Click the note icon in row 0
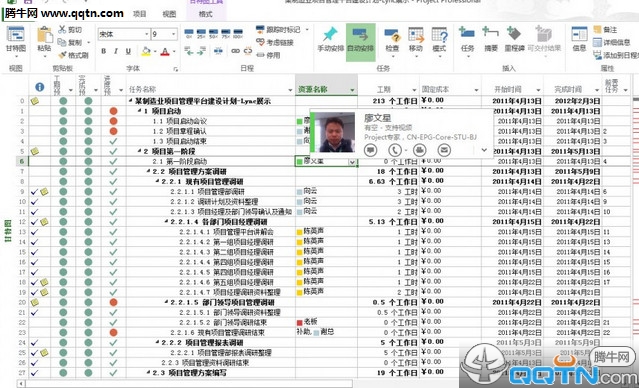 [x=35, y=101]
